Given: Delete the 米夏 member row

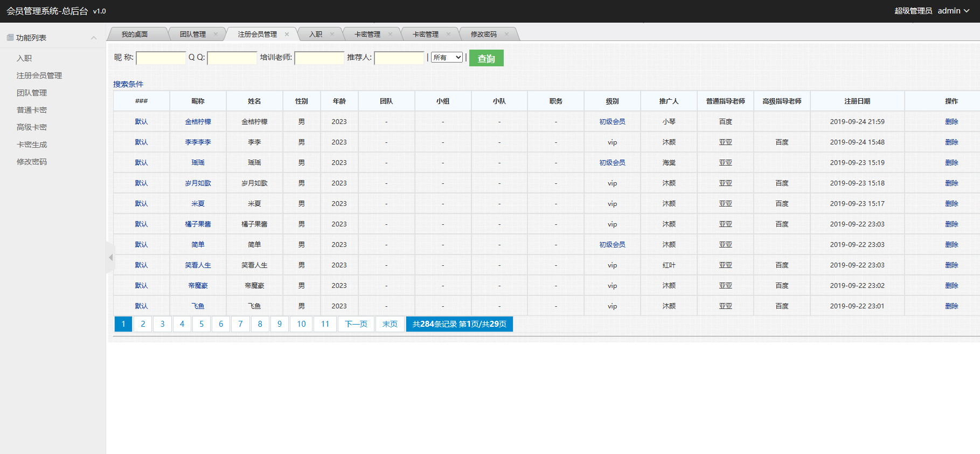Looking at the screenshot, I should pos(951,204).
